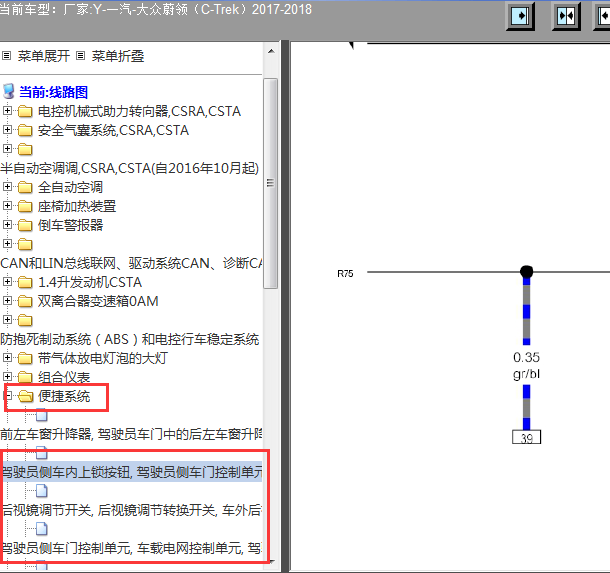This screenshot has width=610, height=573.
Task: Expand the 双离合器变速箱0AM folder
Action: click(7, 300)
